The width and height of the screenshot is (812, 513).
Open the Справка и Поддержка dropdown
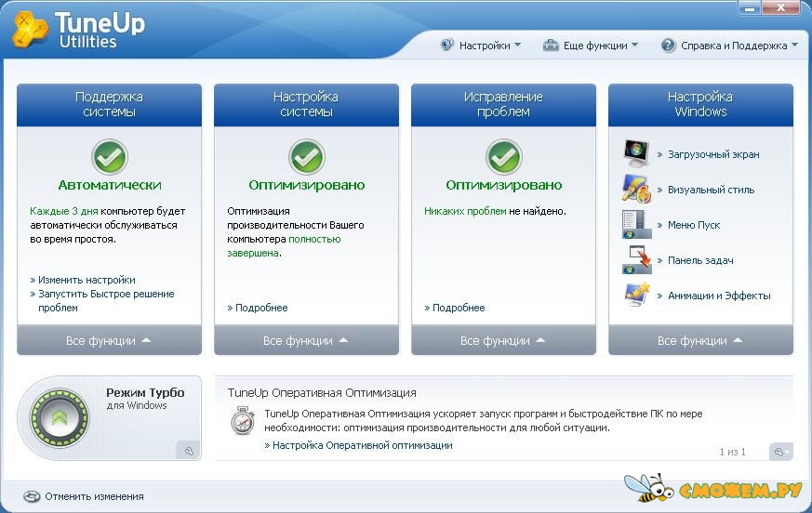(x=729, y=46)
